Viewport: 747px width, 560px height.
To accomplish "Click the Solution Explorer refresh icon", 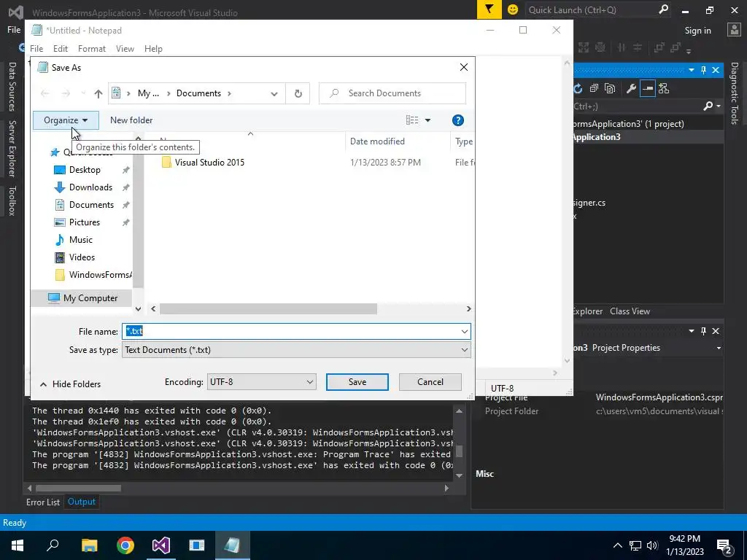I will 578,88.
